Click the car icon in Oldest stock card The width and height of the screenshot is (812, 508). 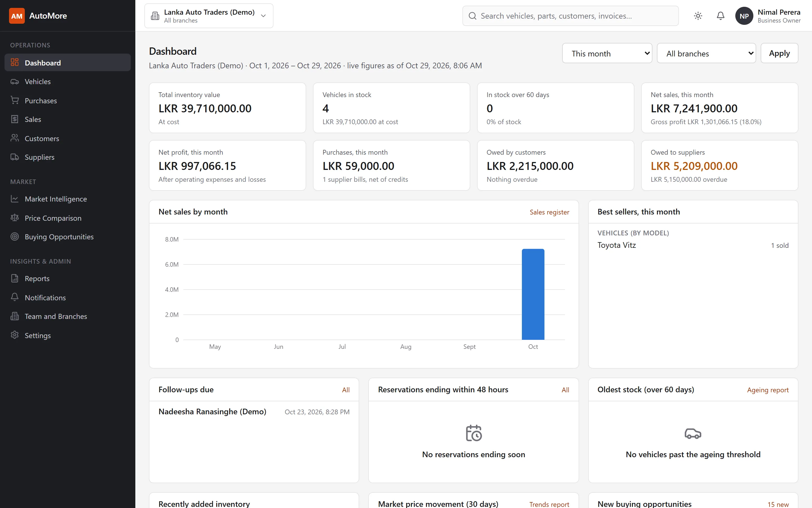693,433
